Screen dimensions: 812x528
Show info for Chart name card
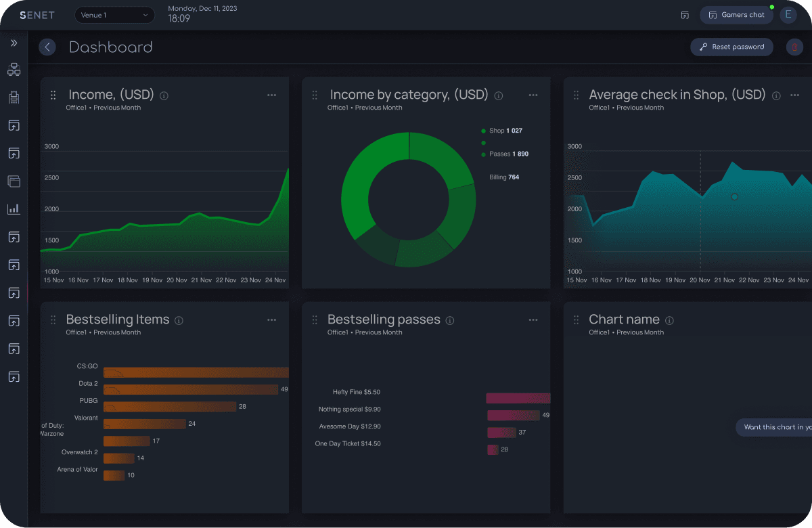click(x=669, y=321)
